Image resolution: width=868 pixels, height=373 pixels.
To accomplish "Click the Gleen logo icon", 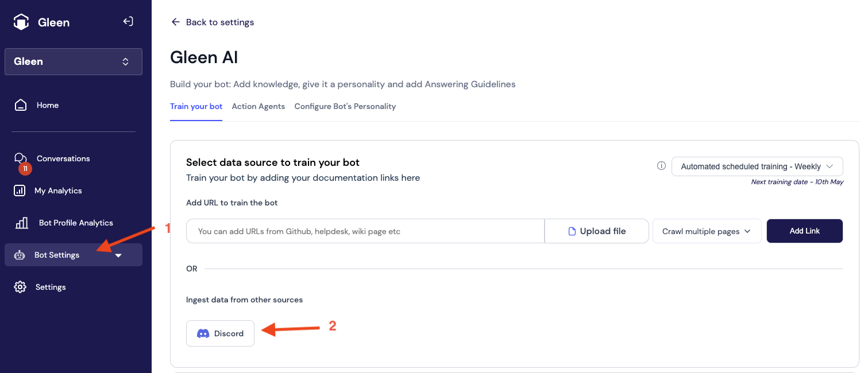I will [21, 22].
